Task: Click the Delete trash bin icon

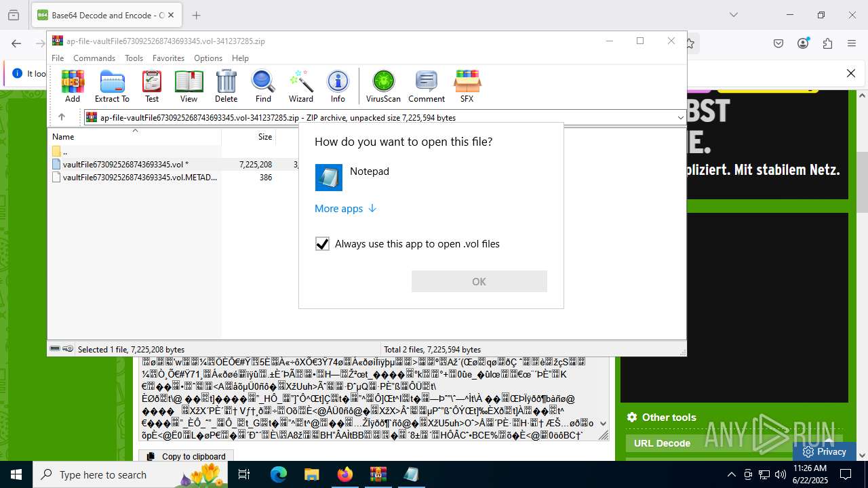Action: point(226,86)
